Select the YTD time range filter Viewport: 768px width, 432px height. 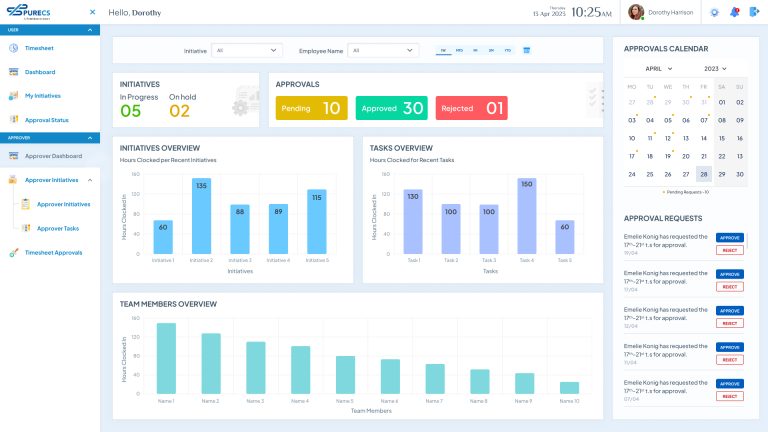508,50
